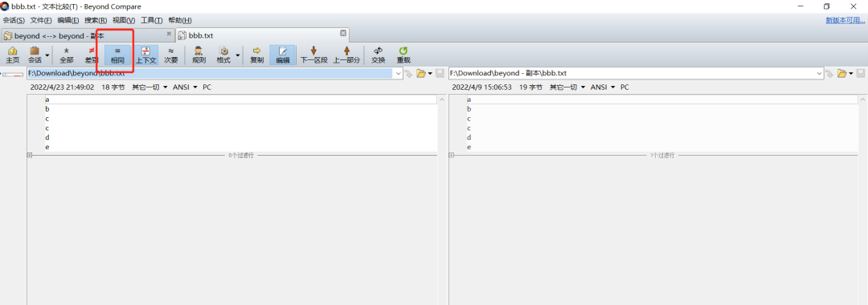Open the 文件(F) menu
The width and height of the screenshot is (868, 305).
click(41, 20)
